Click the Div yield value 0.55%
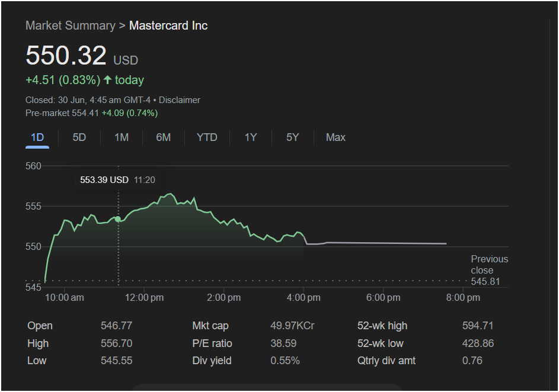The height and width of the screenshot is (392, 559). (x=285, y=361)
